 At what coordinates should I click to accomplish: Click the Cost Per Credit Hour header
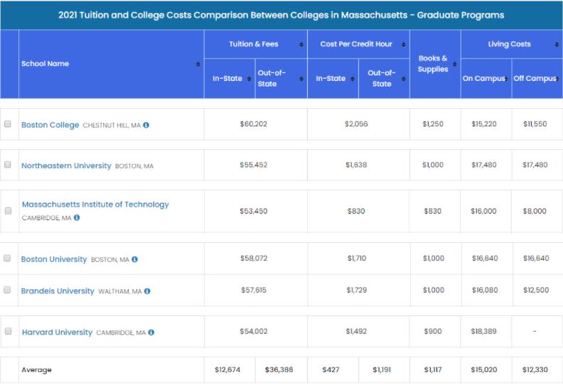[356, 44]
